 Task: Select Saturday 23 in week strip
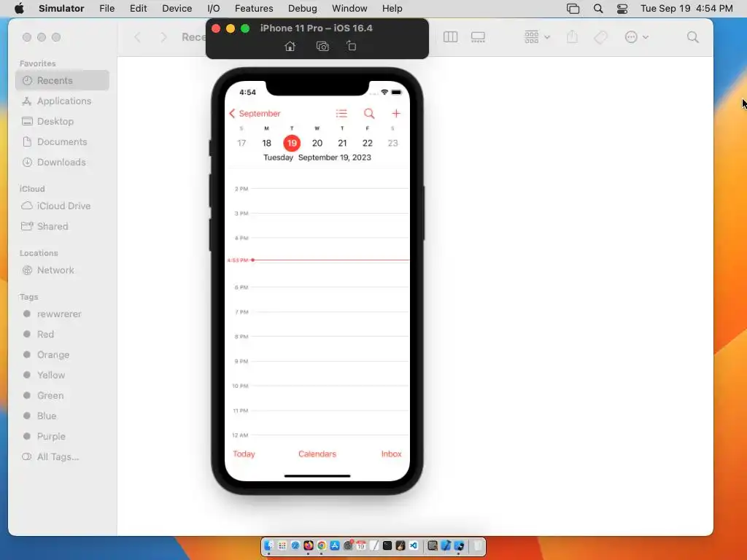[392, 143]
